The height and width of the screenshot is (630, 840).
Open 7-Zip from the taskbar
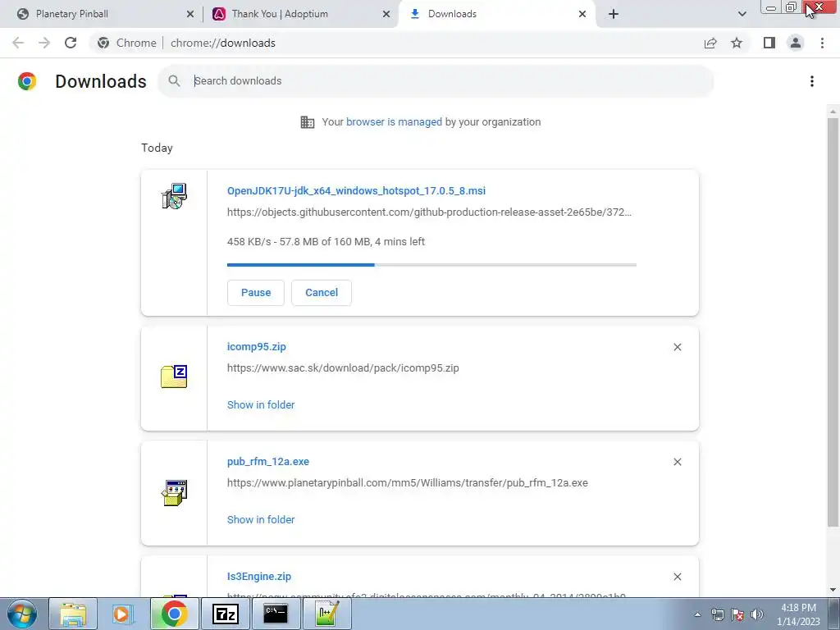[225, 614]
